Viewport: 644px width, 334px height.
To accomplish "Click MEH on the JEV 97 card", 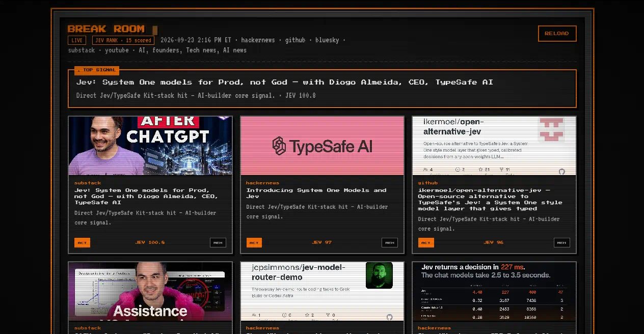I will (x=390, y=242).
